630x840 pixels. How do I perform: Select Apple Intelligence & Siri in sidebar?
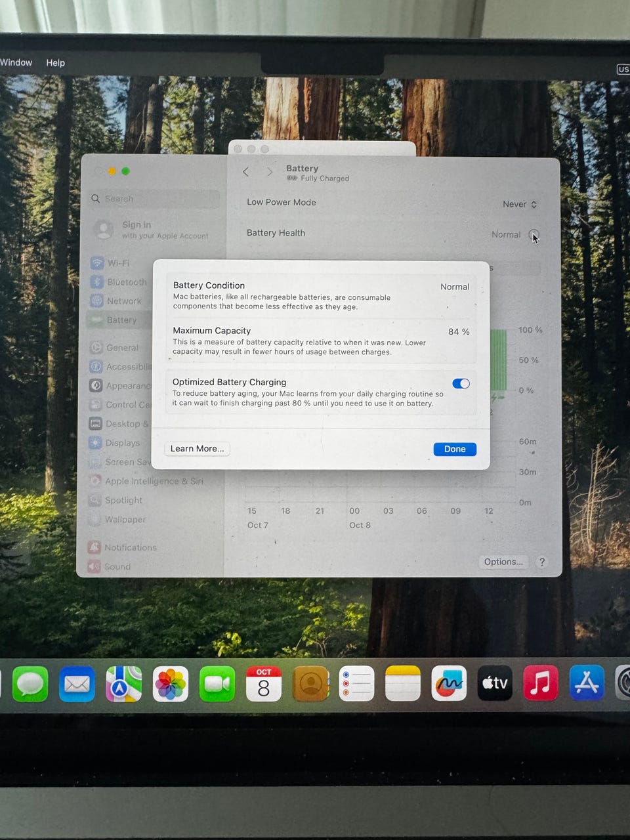[154, 481]
